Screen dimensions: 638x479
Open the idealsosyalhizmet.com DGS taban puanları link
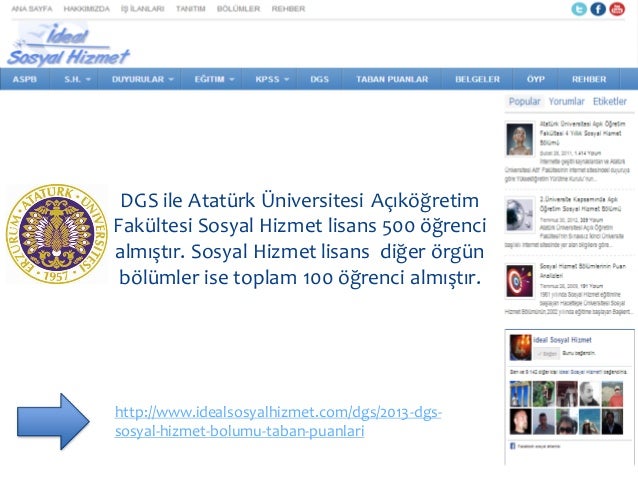(278, 421)
